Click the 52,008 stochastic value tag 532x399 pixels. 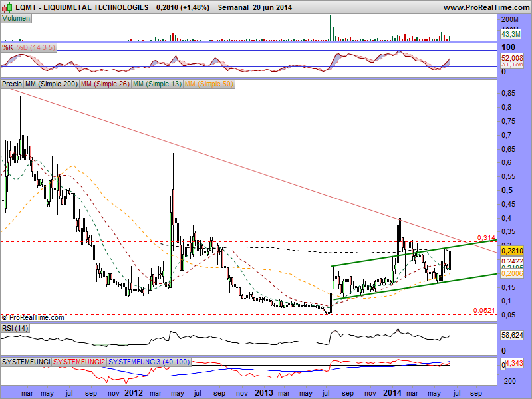coord(512,58)
